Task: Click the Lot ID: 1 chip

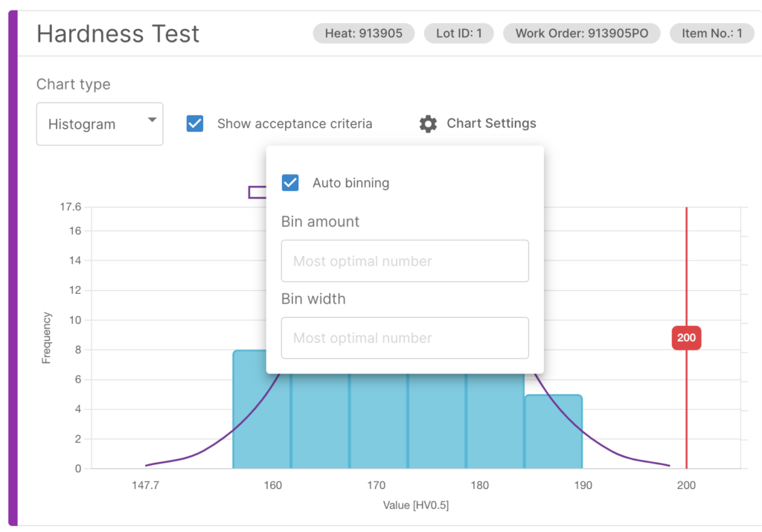Action: pyautogui.click(x=458, y=33)
